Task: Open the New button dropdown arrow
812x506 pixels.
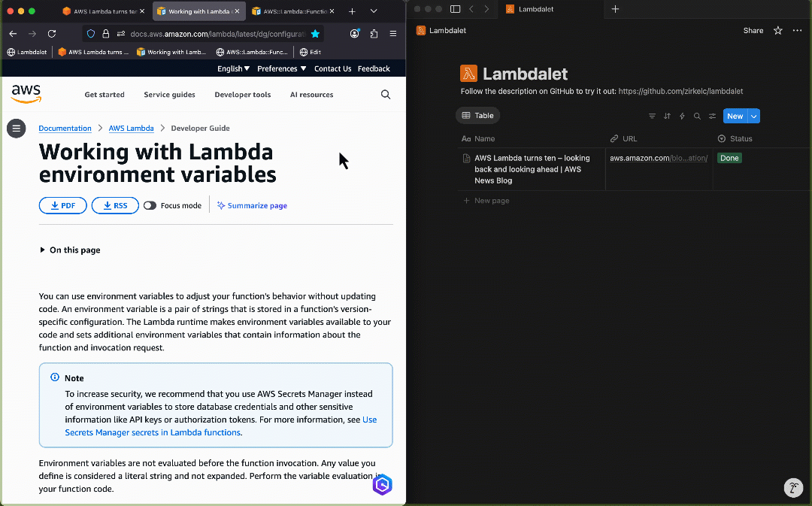Action: click(x=754, y=116)
